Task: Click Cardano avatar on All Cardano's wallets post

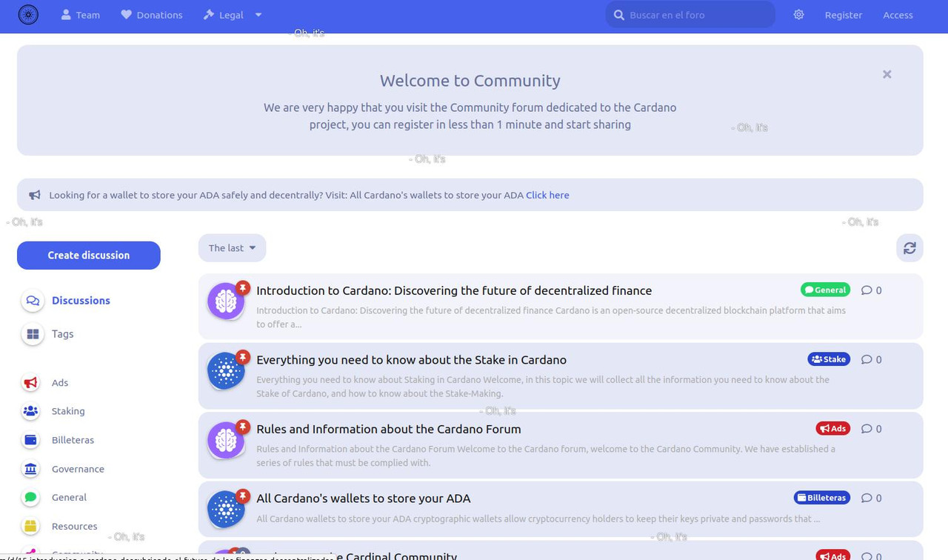Action: [x=226, y=509]
